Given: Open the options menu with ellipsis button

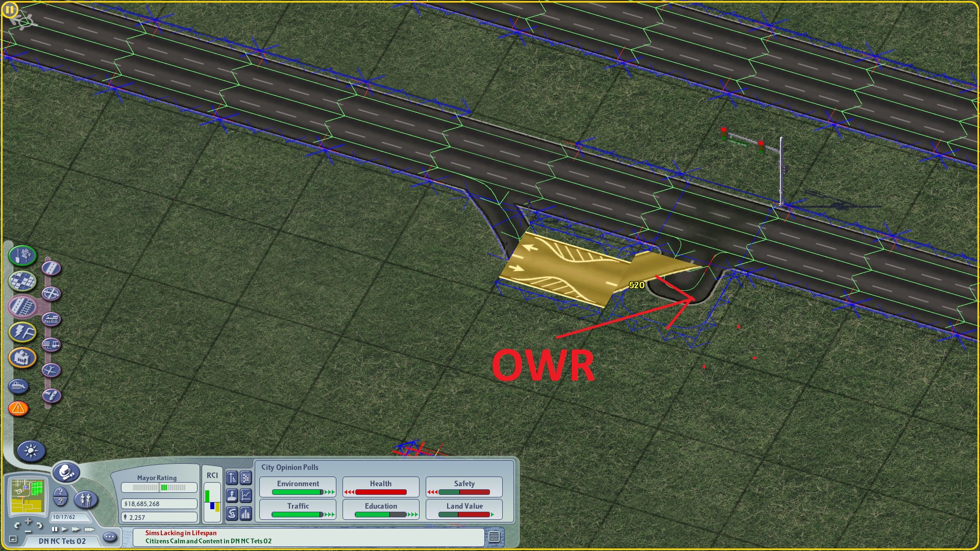Looking at the screenshot, I should coord(109,537).
